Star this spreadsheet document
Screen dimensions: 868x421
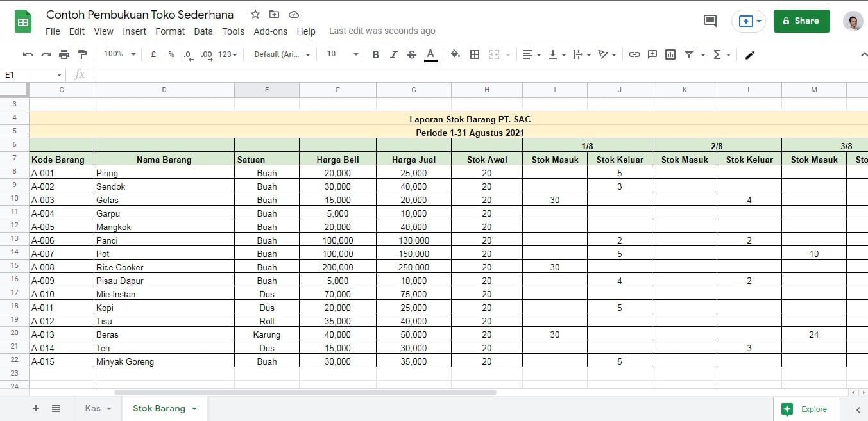(x=255, y=14)
